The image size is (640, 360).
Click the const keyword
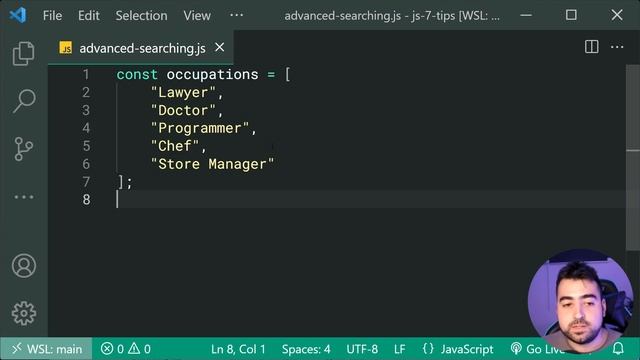[137, 74]
